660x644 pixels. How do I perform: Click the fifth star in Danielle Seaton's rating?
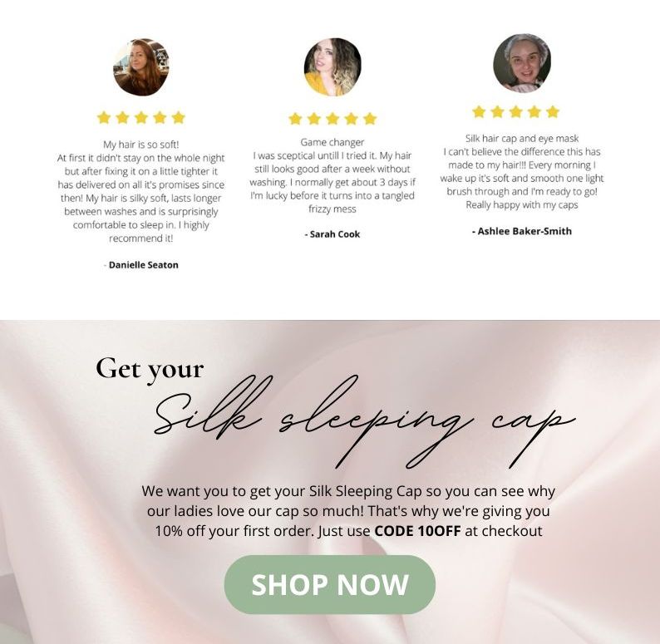coord(179,117)
